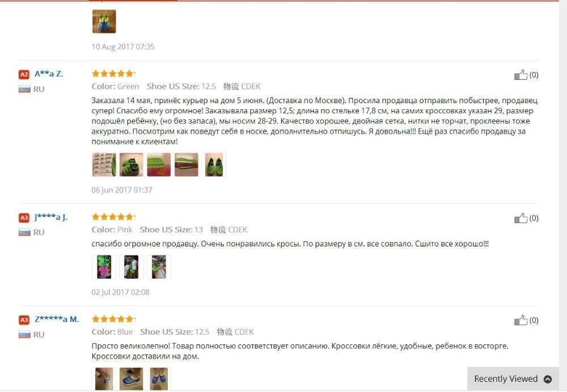Click the Russian flag under J****a J.
Viewport: 567px width, 392px height.
(x=24, y=232)
